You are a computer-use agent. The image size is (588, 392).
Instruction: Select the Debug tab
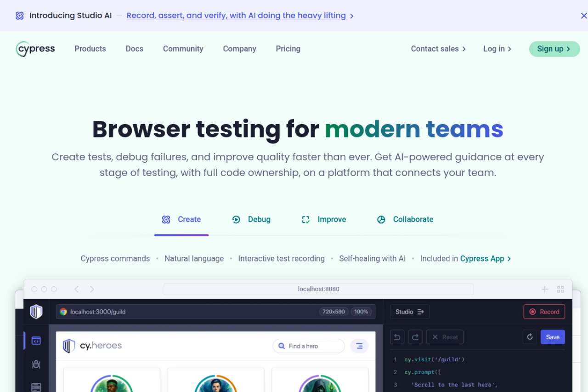click(x=251, y=220)
